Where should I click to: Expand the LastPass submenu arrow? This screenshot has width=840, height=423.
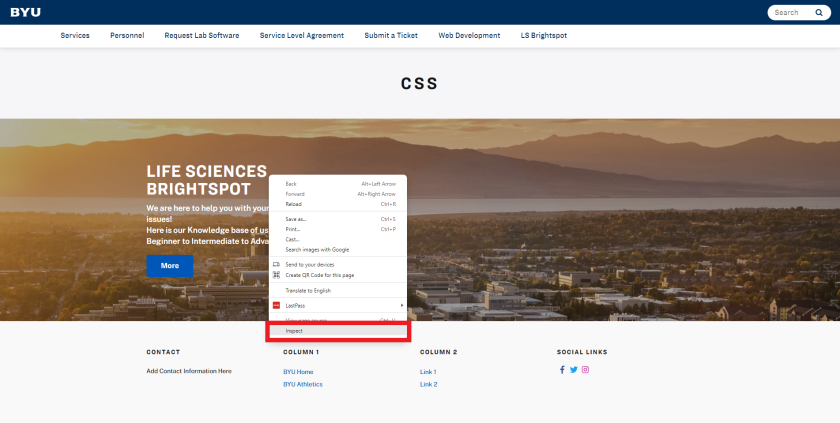401,305
